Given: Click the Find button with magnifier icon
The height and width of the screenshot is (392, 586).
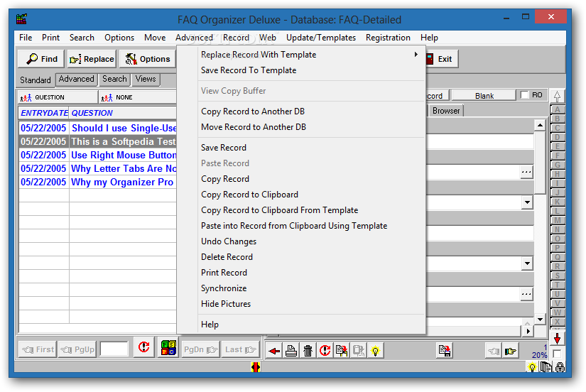Looking at the screenshot, I should pyautogui.click(x=41, y=59).
